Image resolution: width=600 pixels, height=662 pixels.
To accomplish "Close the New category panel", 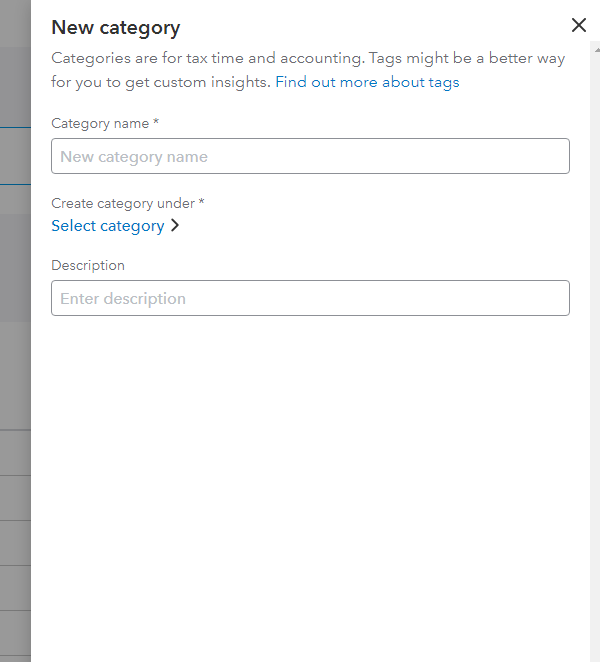I will click(578, 26).
